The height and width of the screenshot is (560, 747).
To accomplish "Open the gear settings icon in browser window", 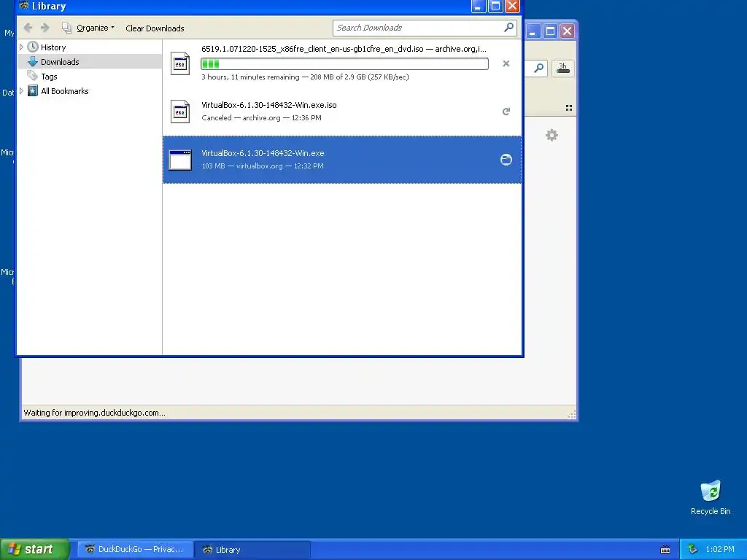I will 551,135.
